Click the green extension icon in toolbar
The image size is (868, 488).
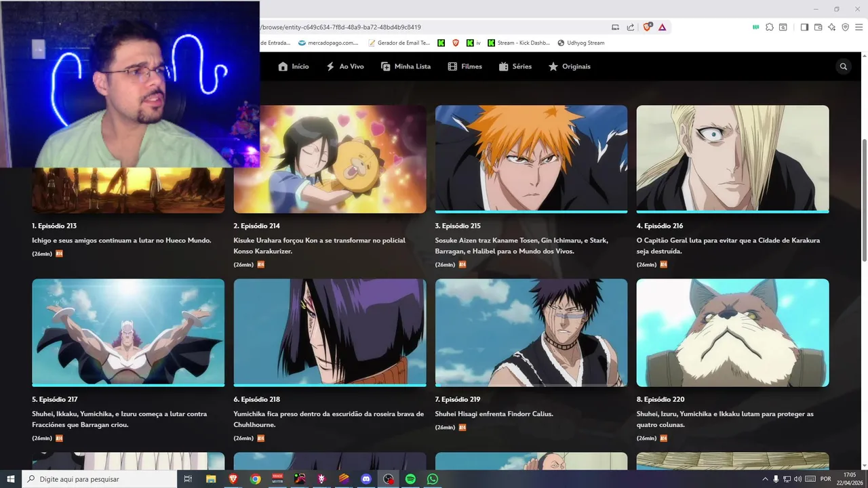755,27
